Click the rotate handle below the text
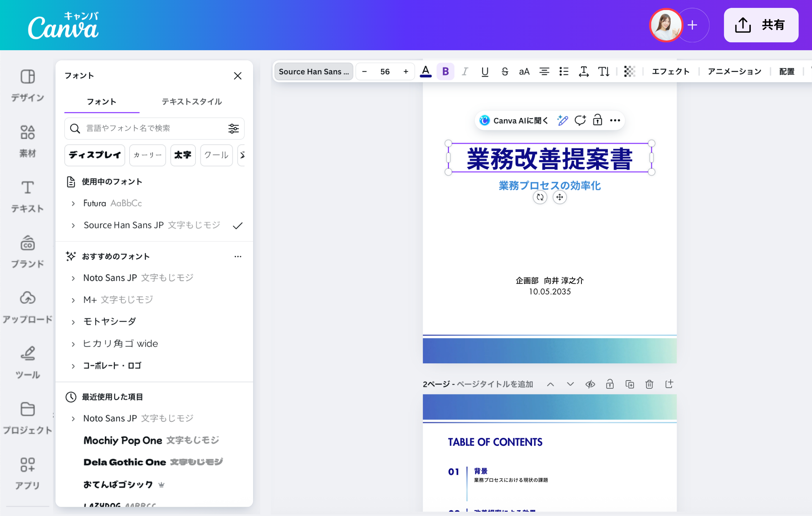The image size is (812, 516). click(540, 197)
